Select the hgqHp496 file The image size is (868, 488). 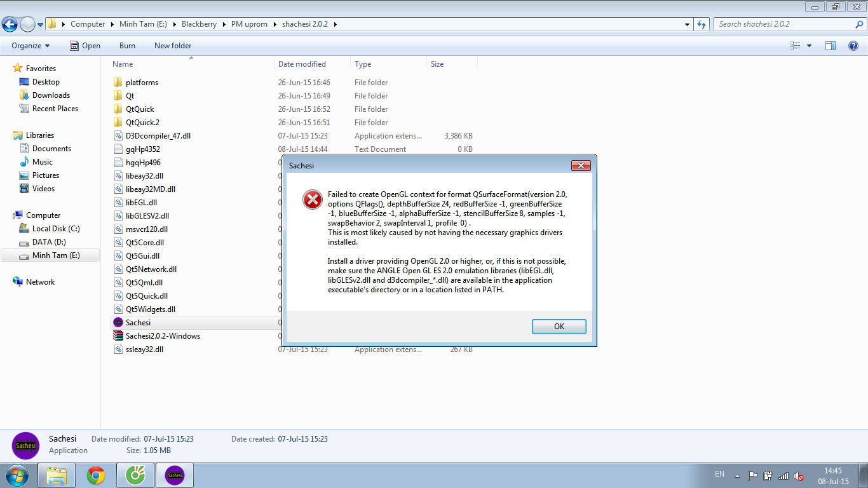(x=143, y=163)
